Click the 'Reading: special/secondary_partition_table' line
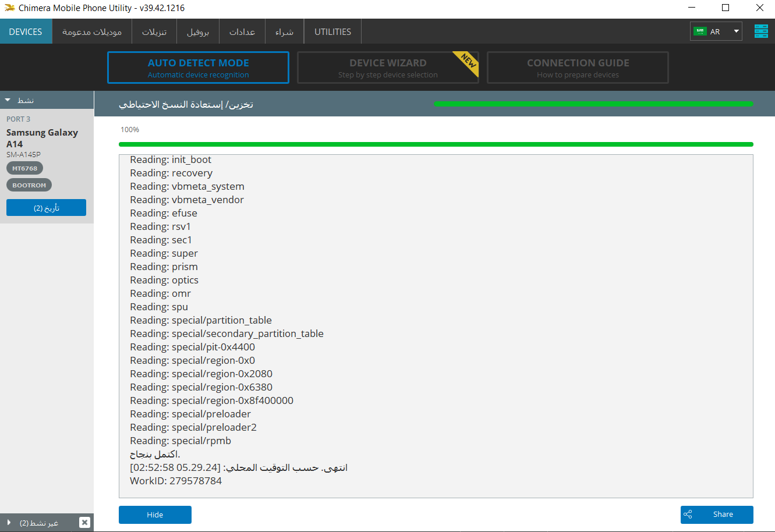The image size is (775, 532). pos(227,334)
